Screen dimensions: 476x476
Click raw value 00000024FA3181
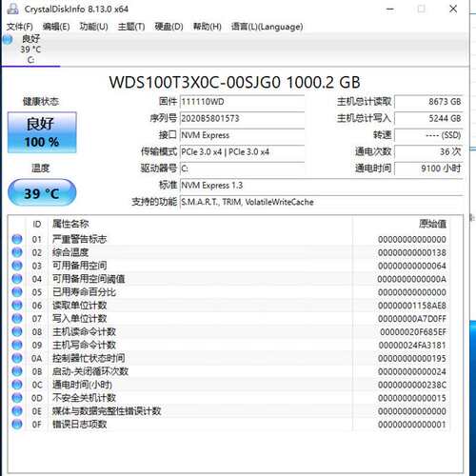(x=412, y=346)
